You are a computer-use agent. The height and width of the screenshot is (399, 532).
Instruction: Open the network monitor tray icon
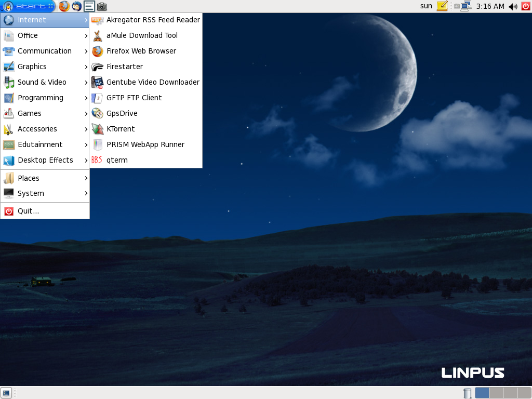point(466,6)
